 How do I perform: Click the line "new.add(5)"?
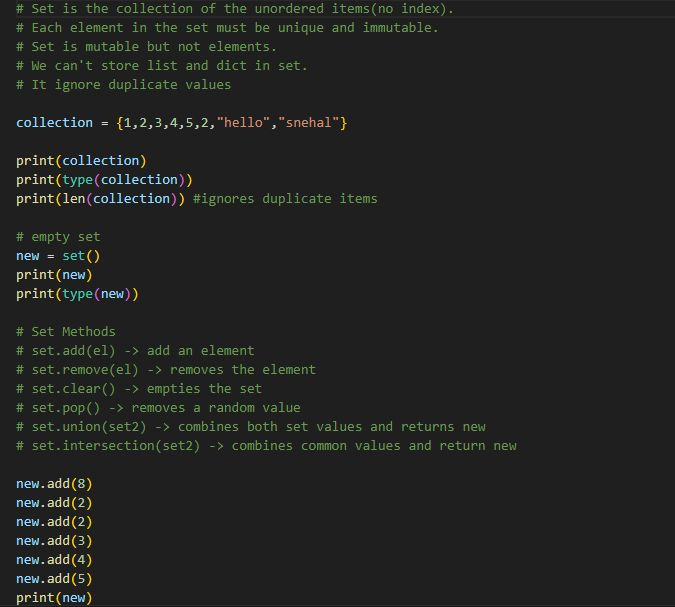point(54,579)
